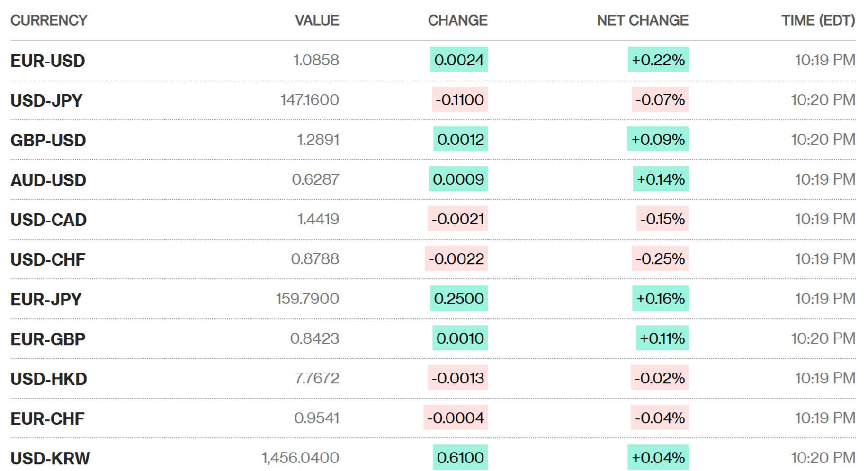Click the NET CHANGE column header
868x471 pixels.
click(x=642, y=20)
